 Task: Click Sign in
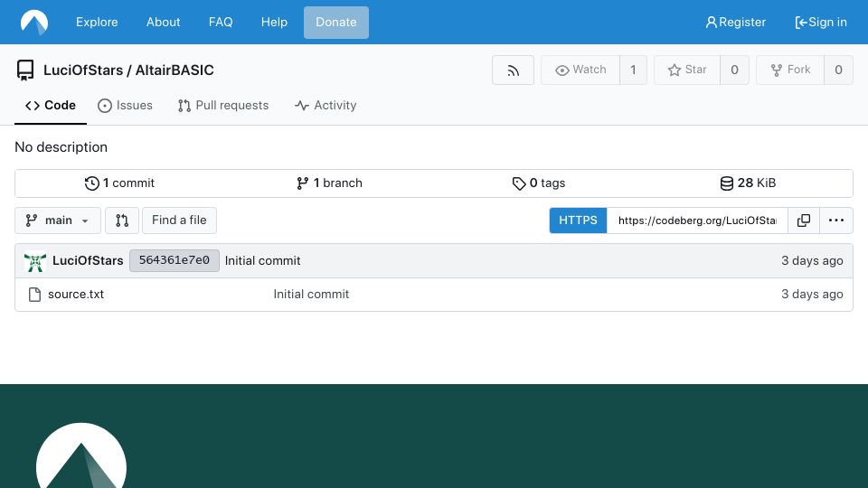pos(821,22)
